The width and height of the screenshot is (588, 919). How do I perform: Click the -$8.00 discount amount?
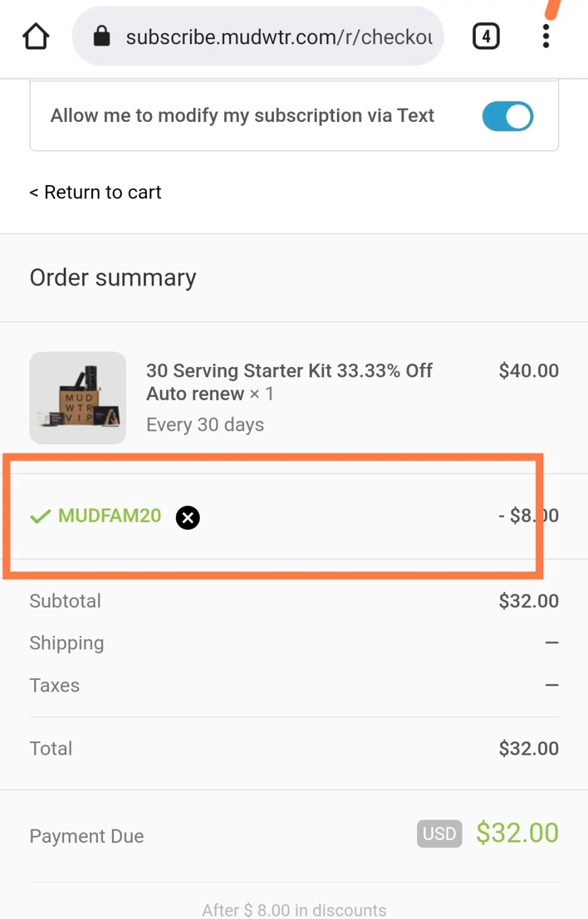click(528, 515)
